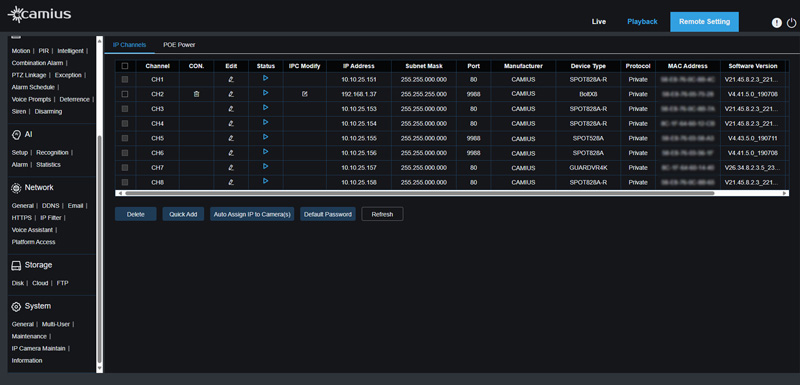
Task: Tick the checkbox for CH3 row
Action: click(x=125, y=109)
